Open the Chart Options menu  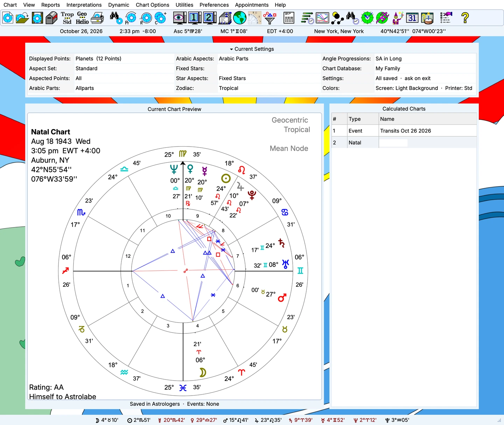(152, 5)
